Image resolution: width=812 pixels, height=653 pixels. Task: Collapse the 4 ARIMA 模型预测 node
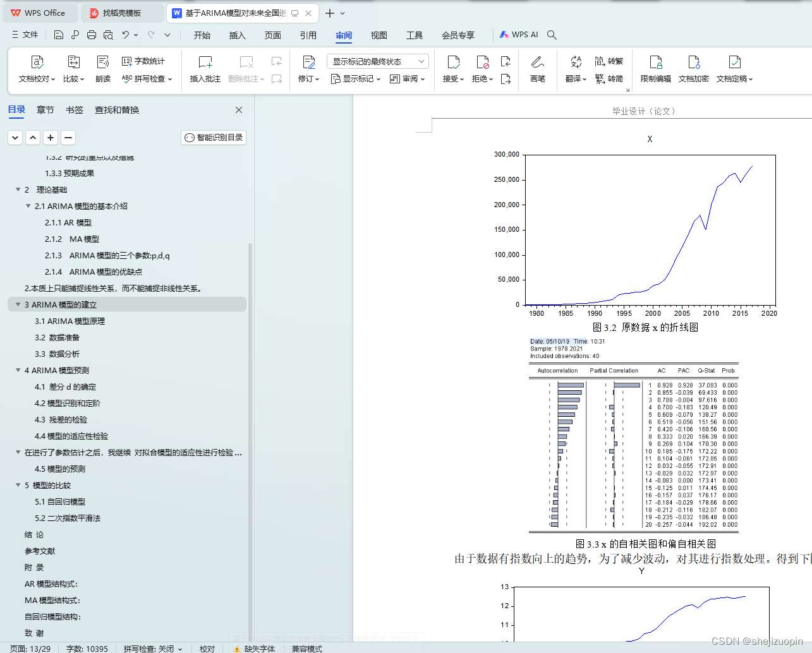(18, 370)
